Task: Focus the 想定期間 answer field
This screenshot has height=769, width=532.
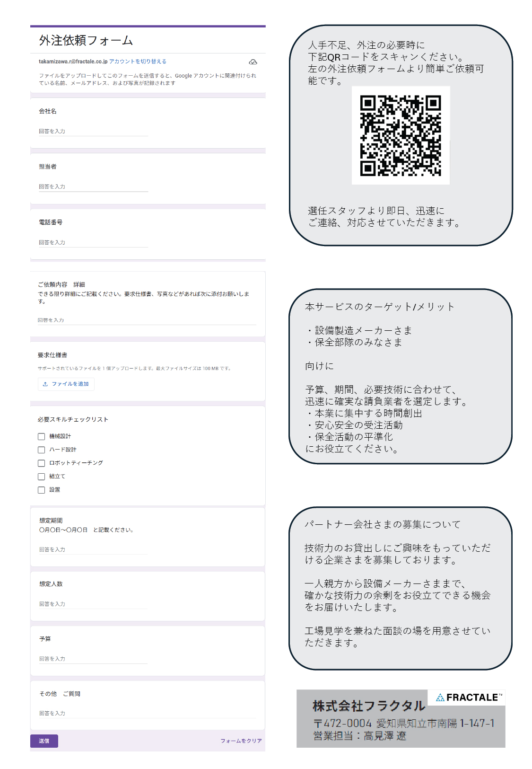Action: tap(93, 549)
